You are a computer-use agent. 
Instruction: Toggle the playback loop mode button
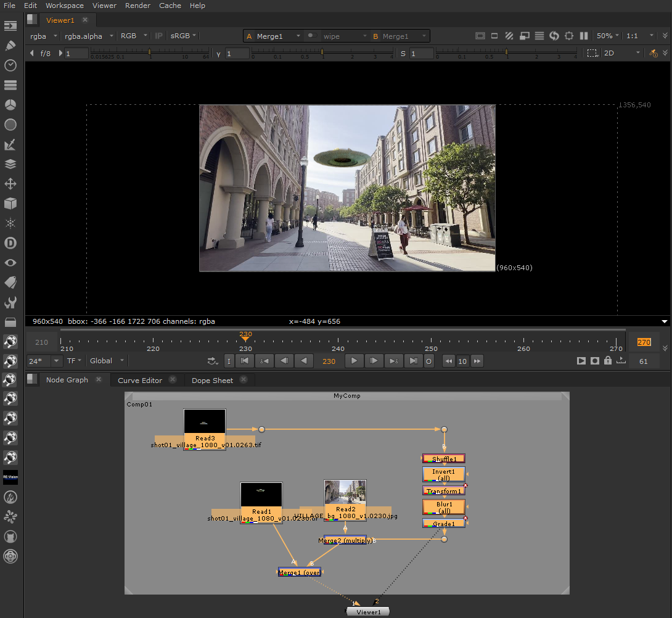click(213, 361)
